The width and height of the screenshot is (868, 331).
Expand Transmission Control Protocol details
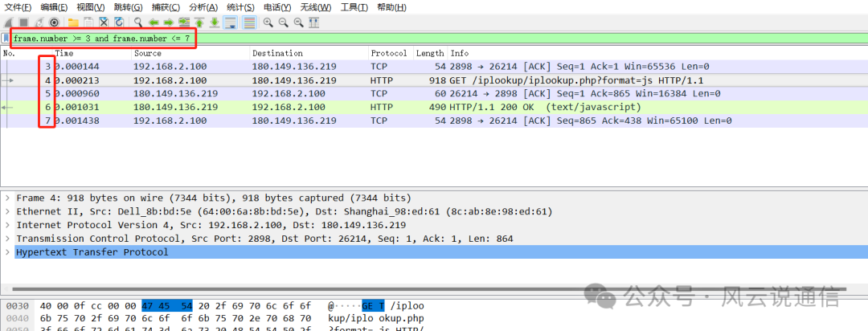click(8, 239)
